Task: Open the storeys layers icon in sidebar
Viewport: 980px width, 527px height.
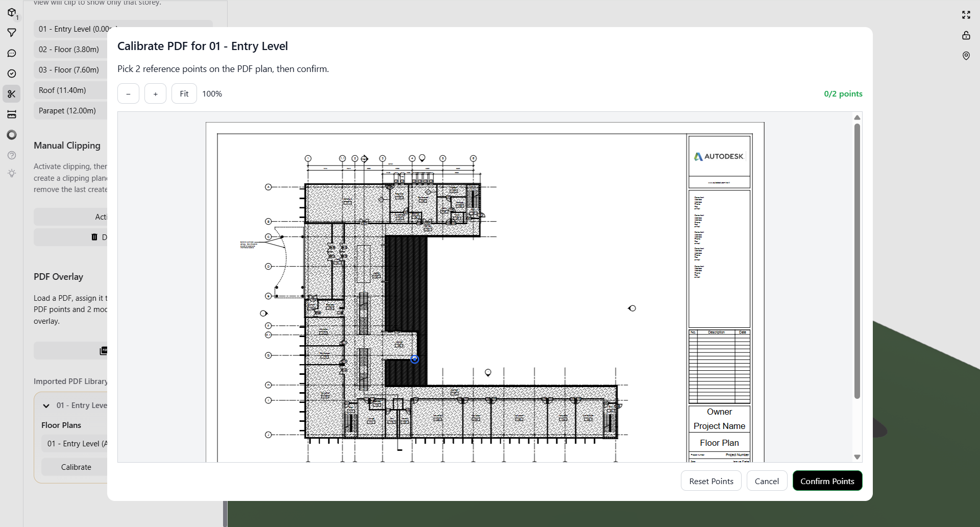Action: coord(12,114)
